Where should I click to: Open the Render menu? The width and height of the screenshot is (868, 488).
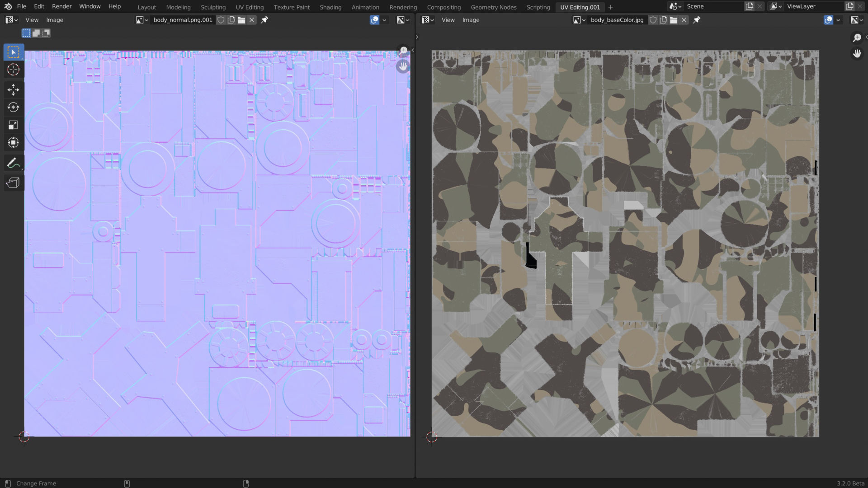coord(61,6)
